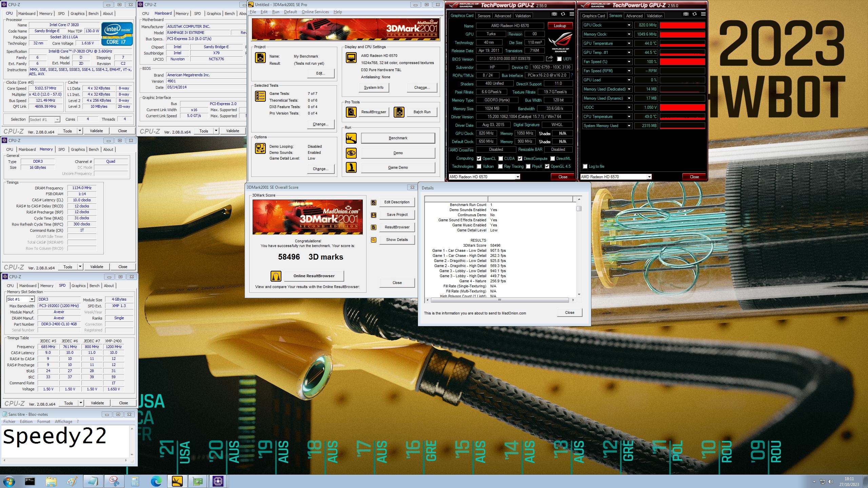
Task: Toggle the OpenCL checkbox
Action: [479, 159]
